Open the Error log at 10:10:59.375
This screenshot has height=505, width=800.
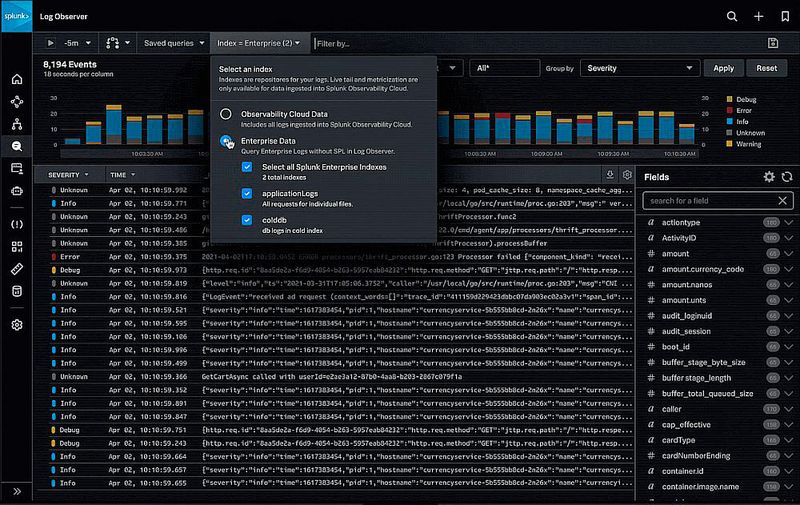pyautogui.click(x=335, y=257)
